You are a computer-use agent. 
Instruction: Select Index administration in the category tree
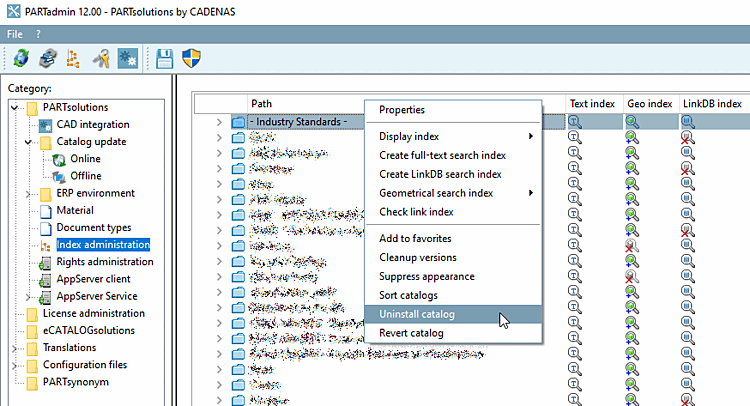[x=103, y=244]
